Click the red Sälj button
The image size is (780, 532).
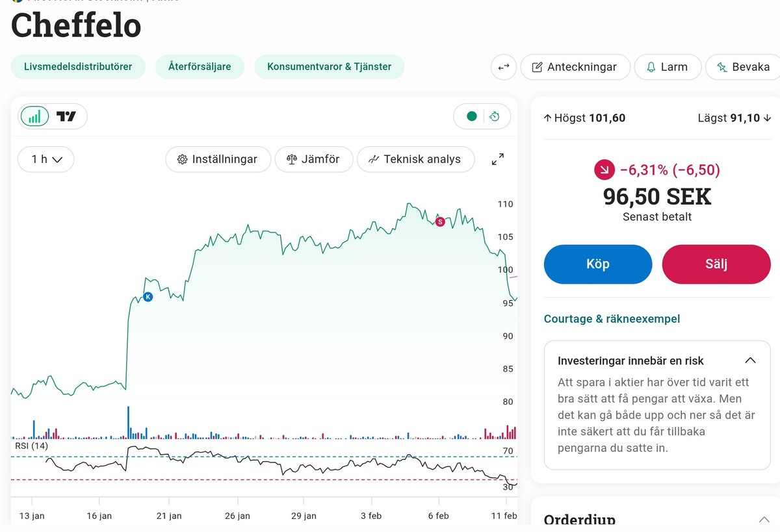pyautogui.click(x=716, y=264)
